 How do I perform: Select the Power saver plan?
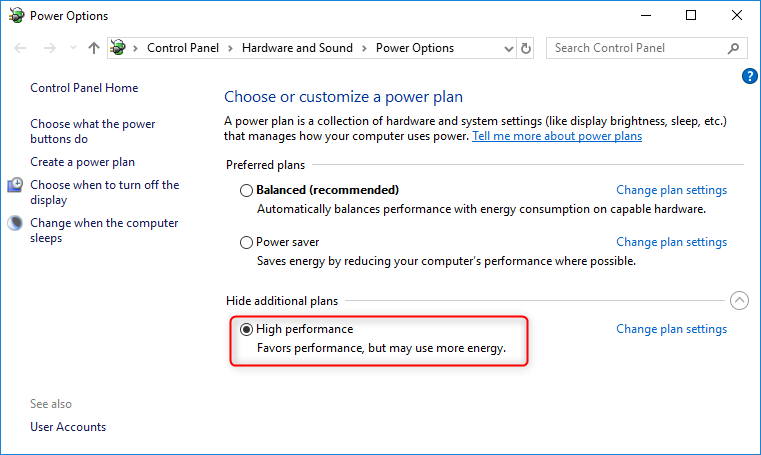247,242
